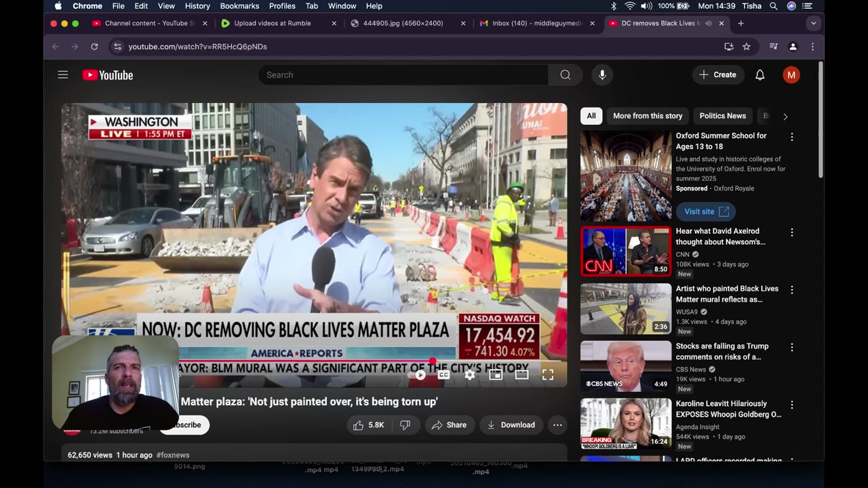Open the Bookmarks menu
Viewport: 868px width, 488px height.
click(239, 6)
